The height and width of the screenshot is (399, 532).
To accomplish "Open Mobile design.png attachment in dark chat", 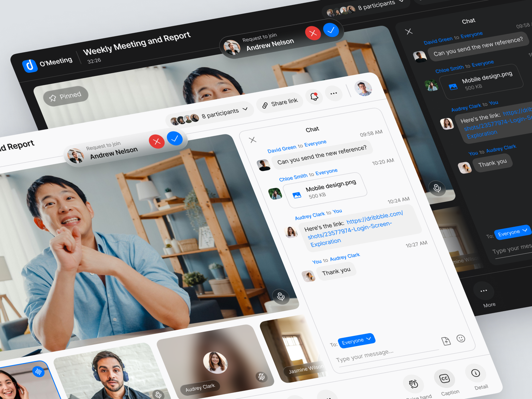I will (482, 82).
